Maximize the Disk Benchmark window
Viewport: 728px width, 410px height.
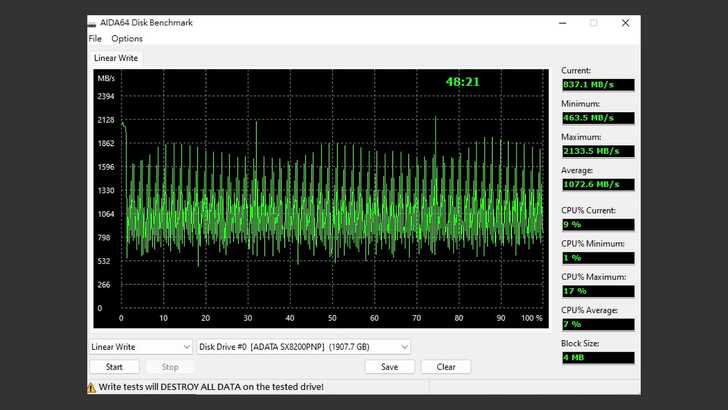tap(593, 23)
